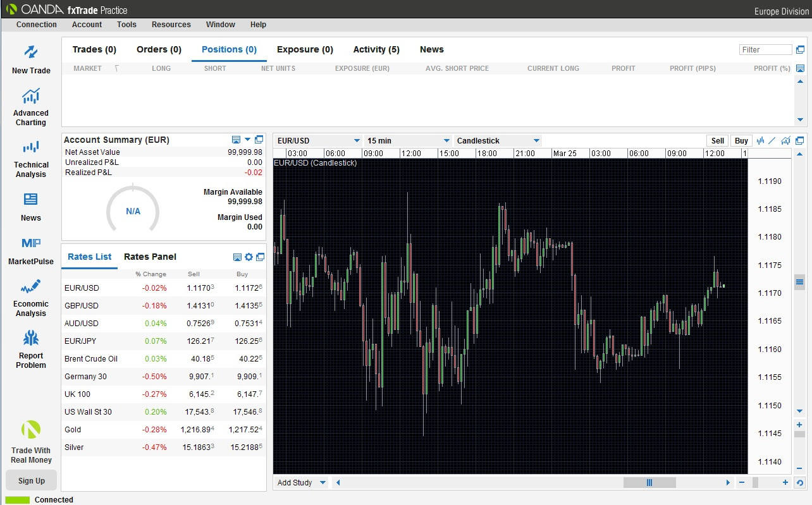Screen dimensions: 812x505
Task: Expand the Account Summary dropdown arrow
Action: point(248,140)
